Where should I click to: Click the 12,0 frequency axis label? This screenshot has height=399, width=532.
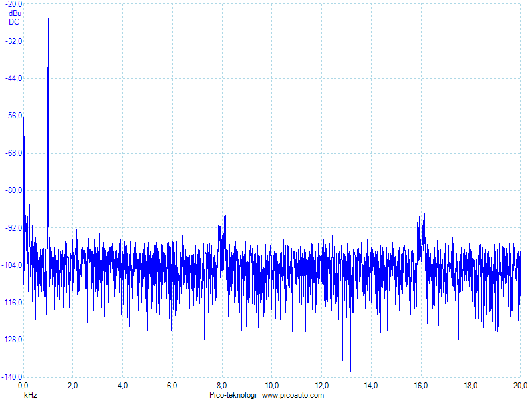[x=321, y=386]
